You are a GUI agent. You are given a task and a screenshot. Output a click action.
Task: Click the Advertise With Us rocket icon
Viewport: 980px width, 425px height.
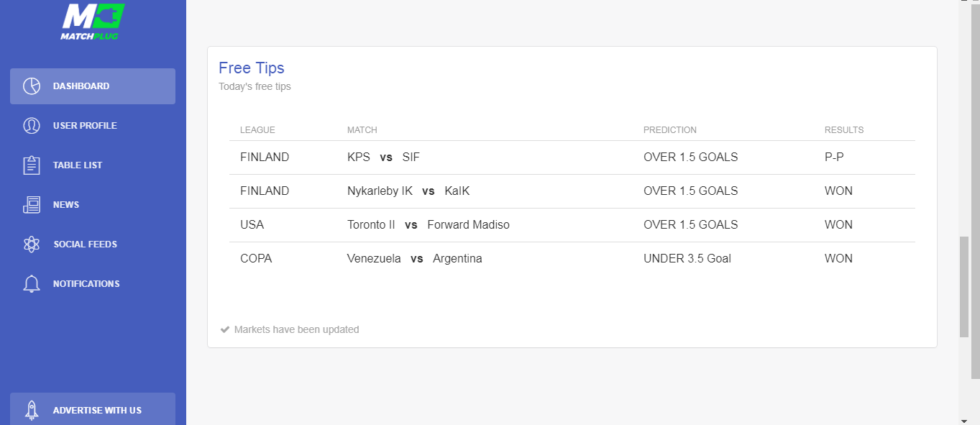(32, 410)
